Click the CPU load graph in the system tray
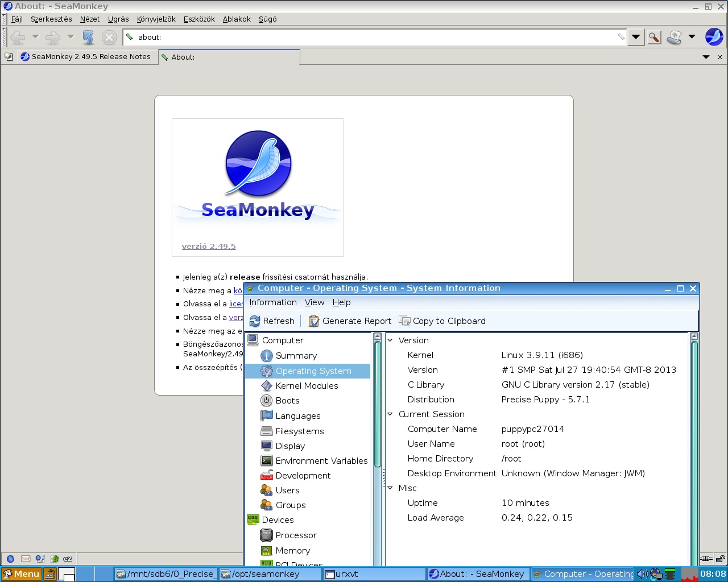Viewport: 728px width, 582px height. [x=689, y=574]
